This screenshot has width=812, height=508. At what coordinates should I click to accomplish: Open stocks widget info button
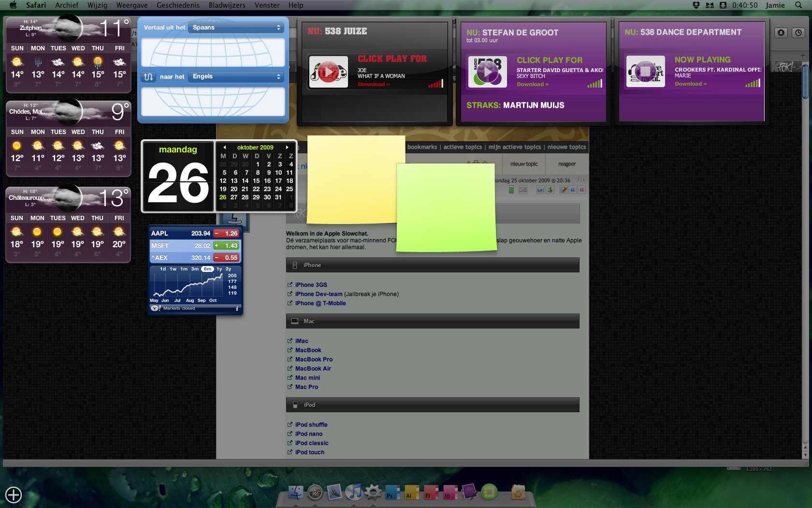(x=237, y=308)
